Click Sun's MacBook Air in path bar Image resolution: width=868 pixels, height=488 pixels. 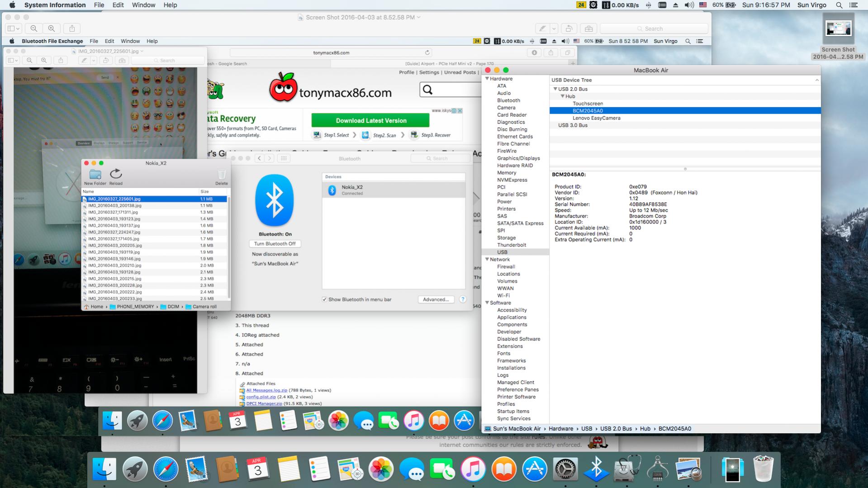pyautogui.click(x=512, y=429)
